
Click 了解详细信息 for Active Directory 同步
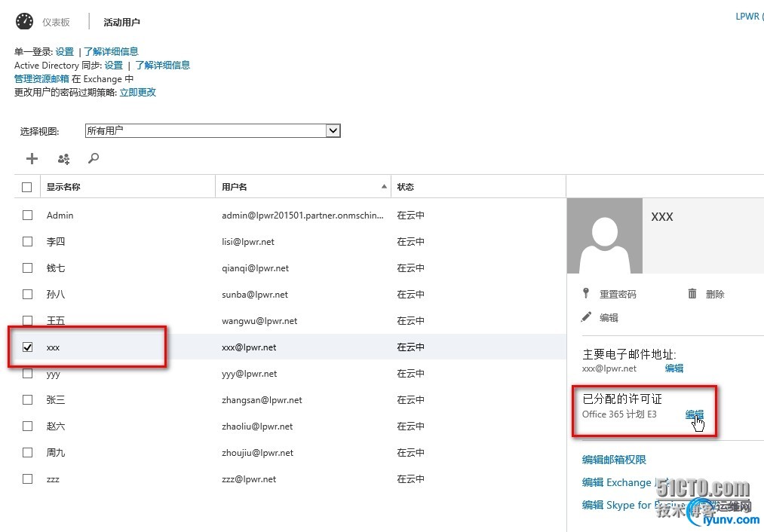[162, 66]
